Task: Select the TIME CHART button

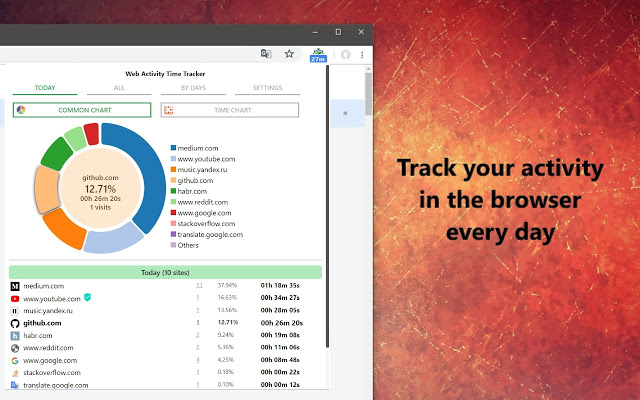Action: [x=230, y=110]
